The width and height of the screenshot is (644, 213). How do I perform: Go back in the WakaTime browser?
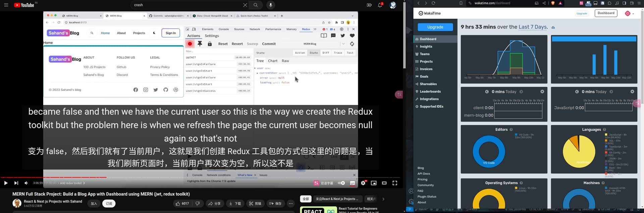pos(418,3)
